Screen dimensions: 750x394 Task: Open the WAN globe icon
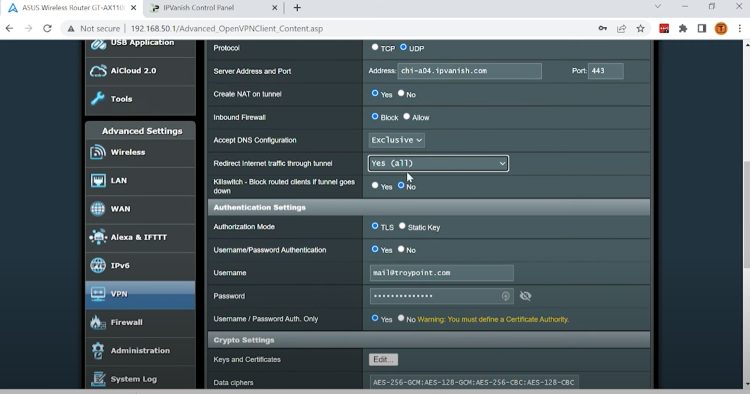98,208
